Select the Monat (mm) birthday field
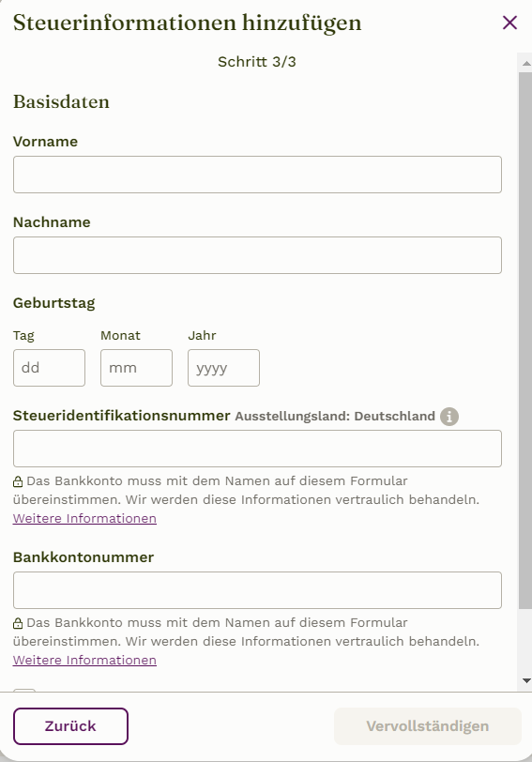532x762 pixels. (137, 368)
